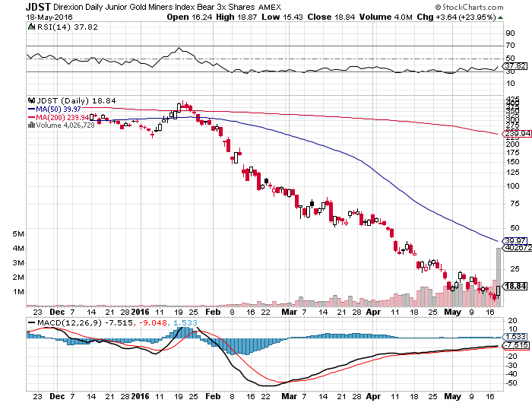Click the Chg +3.64 (+23.95%) value

[x=457, y=17]
